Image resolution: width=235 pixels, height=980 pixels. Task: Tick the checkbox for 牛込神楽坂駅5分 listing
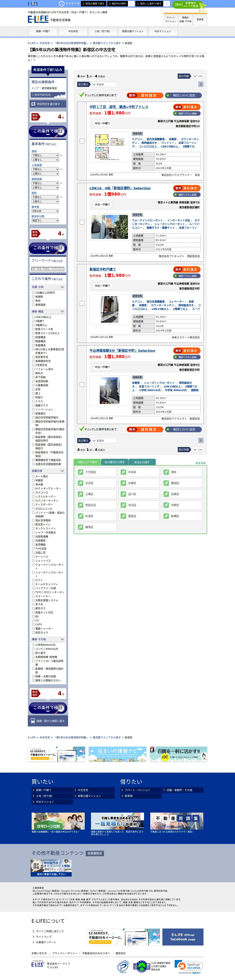[82, 385]
